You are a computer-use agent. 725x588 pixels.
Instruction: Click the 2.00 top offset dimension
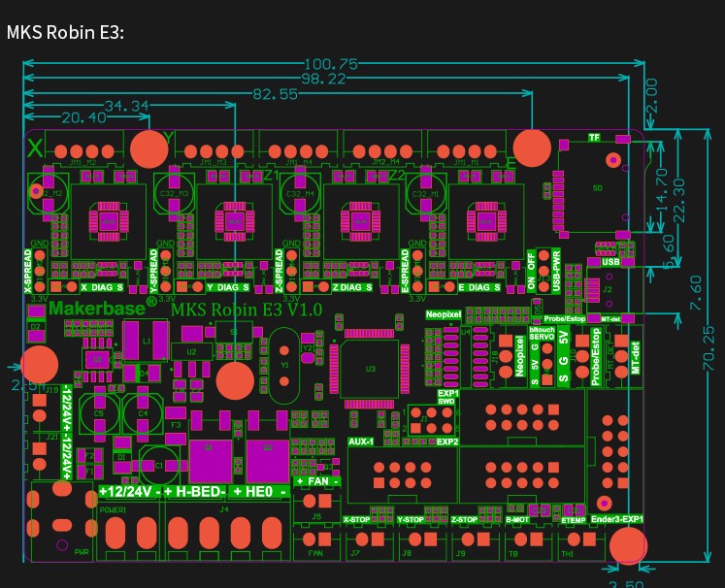point(651,96)
